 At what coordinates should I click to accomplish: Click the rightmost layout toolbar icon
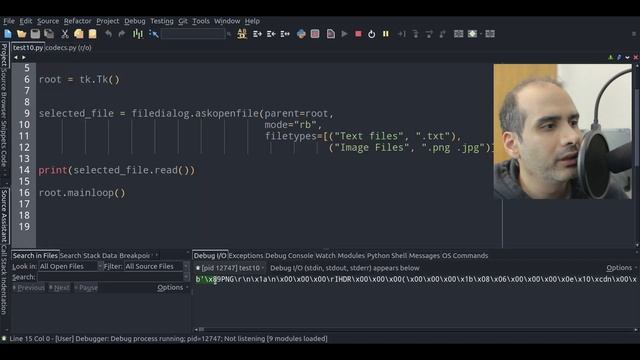(490, 34)
